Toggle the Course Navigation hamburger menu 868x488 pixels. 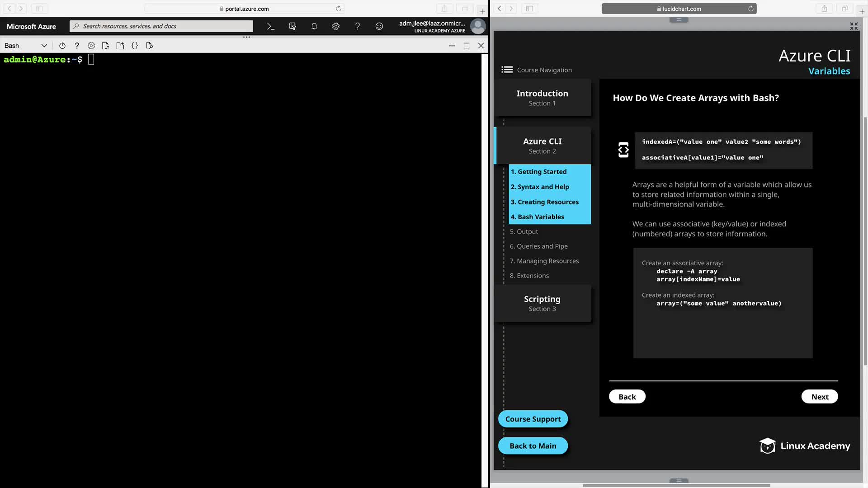[x=507, y=70]
